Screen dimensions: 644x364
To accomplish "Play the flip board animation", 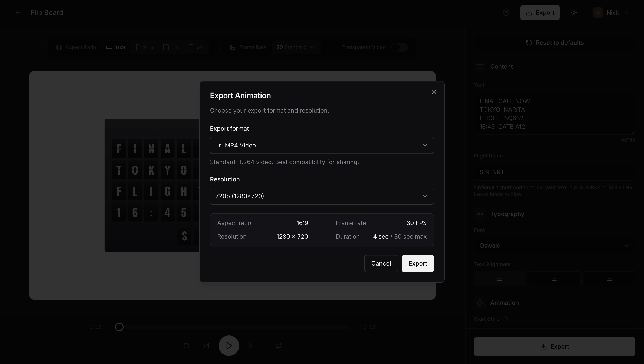I will 229,345.
